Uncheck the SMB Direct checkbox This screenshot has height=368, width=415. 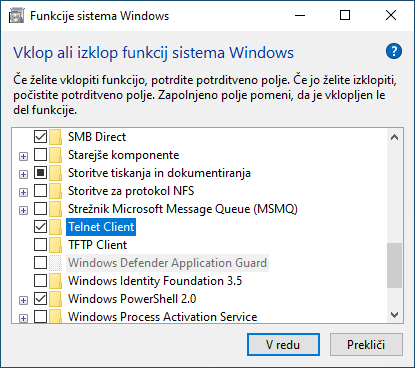pos(40,137)
